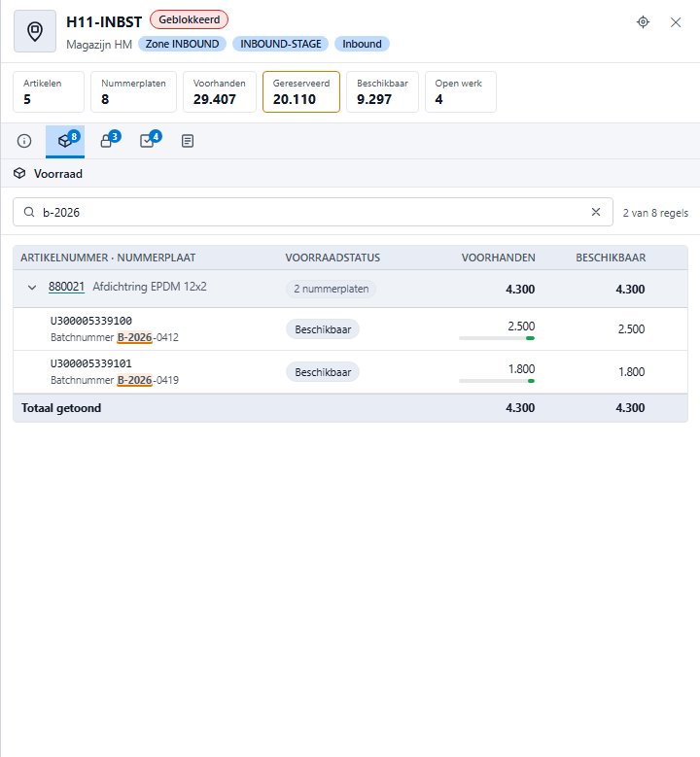Viewport: 700px width, 757px height.
Task: Select the stock tab with badge 8
Action: pos(65,141)
